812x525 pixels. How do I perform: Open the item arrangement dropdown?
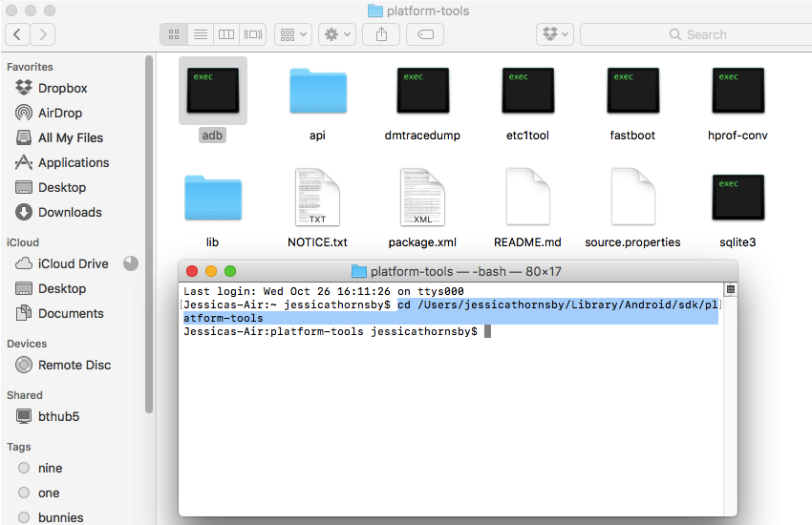tap(293, 34)
